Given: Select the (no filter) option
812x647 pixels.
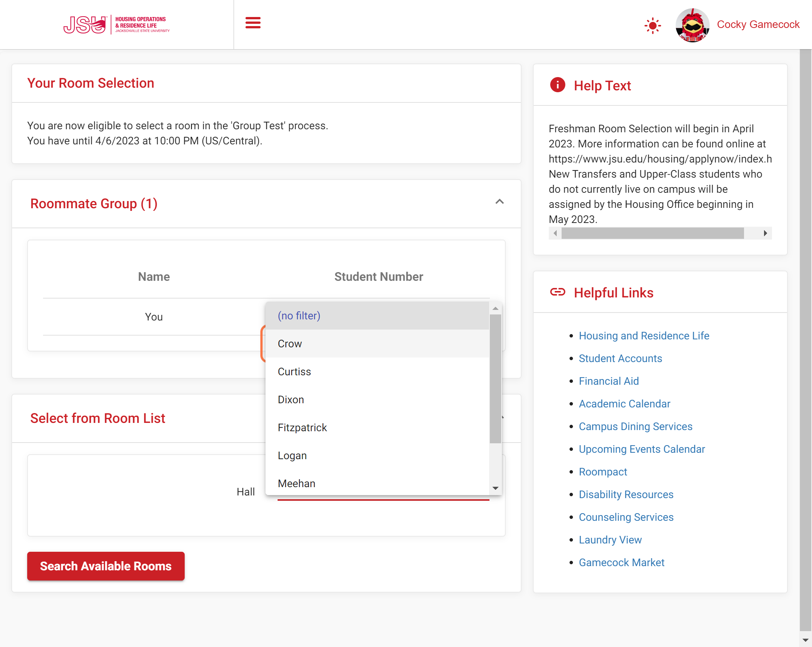Looking at the screenshot, I should [377, 316].
